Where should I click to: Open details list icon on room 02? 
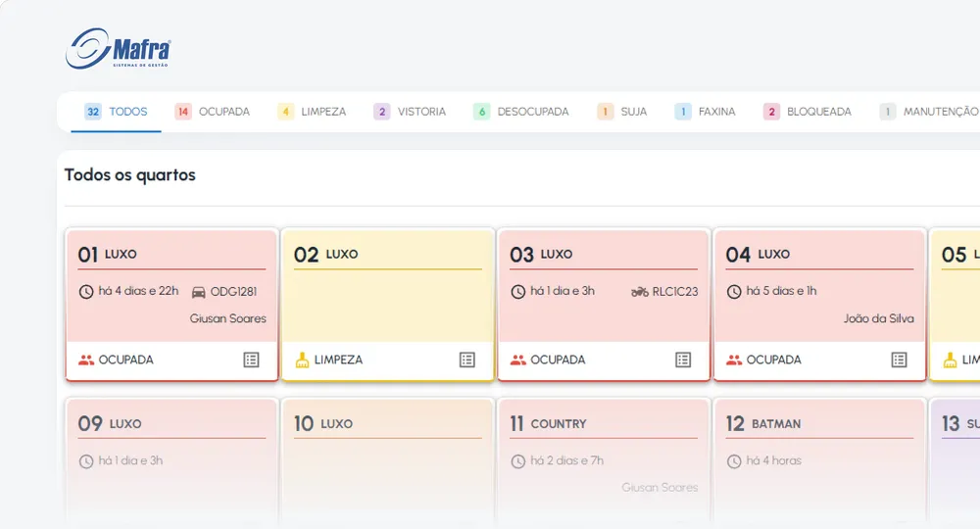pyautogui.click(x=466, y=360)
